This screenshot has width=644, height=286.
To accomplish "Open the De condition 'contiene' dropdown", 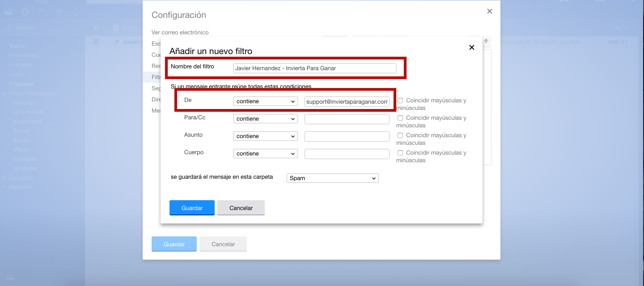I will click(266, 101).
